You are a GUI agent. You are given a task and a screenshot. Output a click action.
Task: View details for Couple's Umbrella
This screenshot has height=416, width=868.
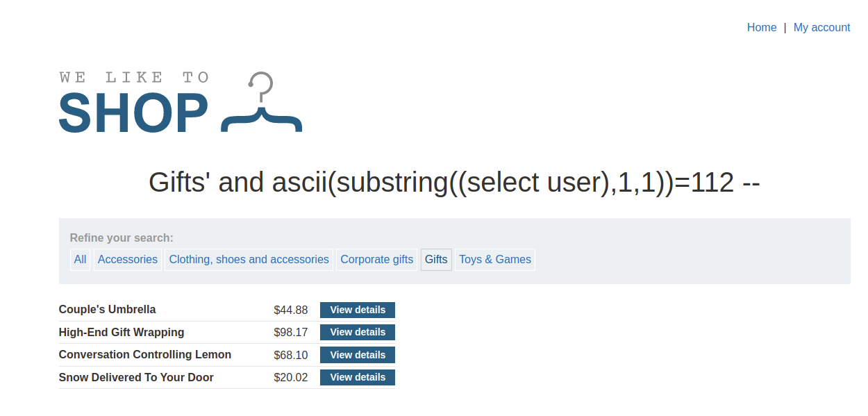(358, 310)
